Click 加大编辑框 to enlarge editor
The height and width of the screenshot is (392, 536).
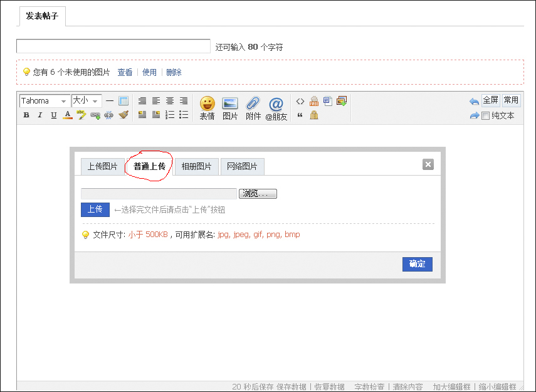click(x=451, y=387)
